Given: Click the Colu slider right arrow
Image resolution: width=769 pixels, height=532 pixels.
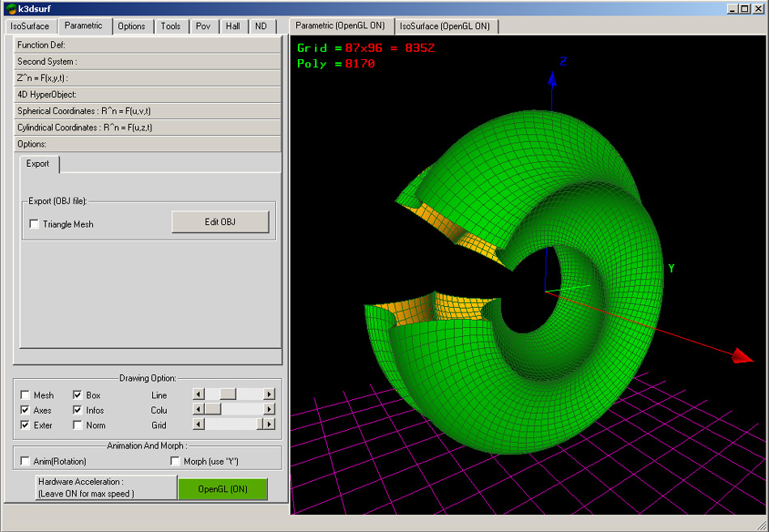Looking at the screenshot, I should [x=269, y=409].
